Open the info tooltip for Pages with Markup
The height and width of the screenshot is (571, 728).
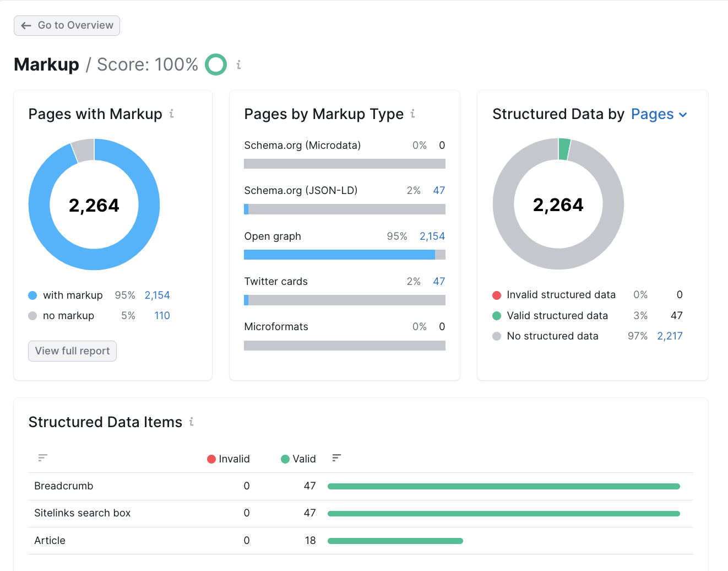171,114
